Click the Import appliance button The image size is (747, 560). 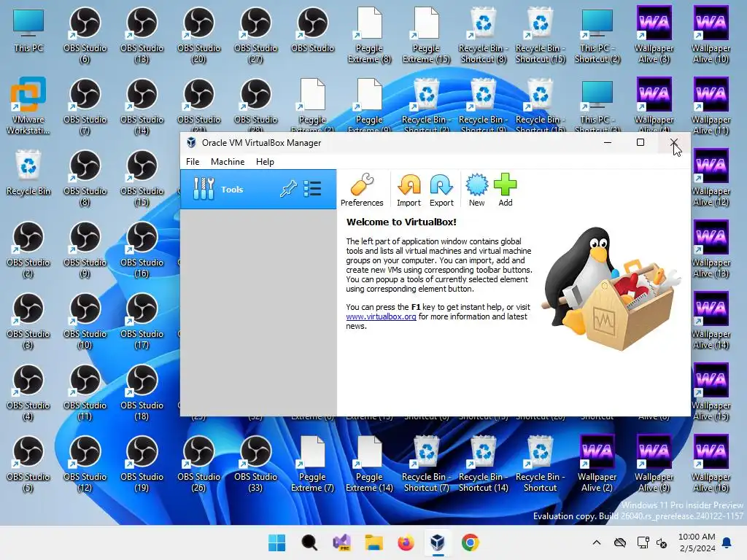pos(409,190)
